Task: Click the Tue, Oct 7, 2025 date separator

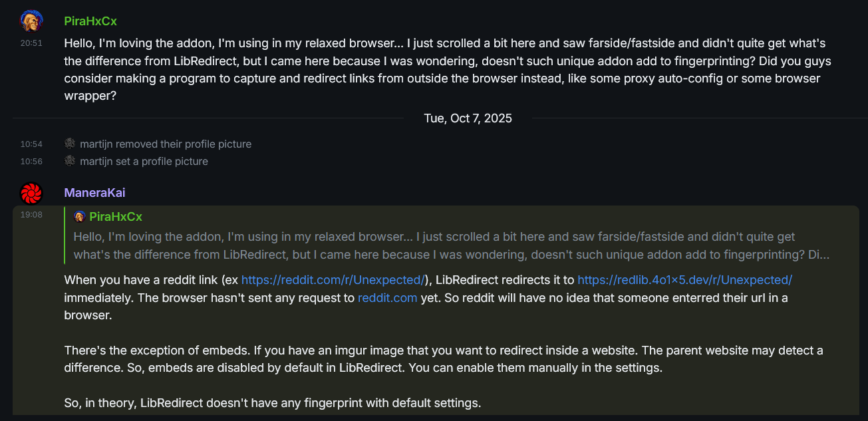Action: click(x=468, y=118)
